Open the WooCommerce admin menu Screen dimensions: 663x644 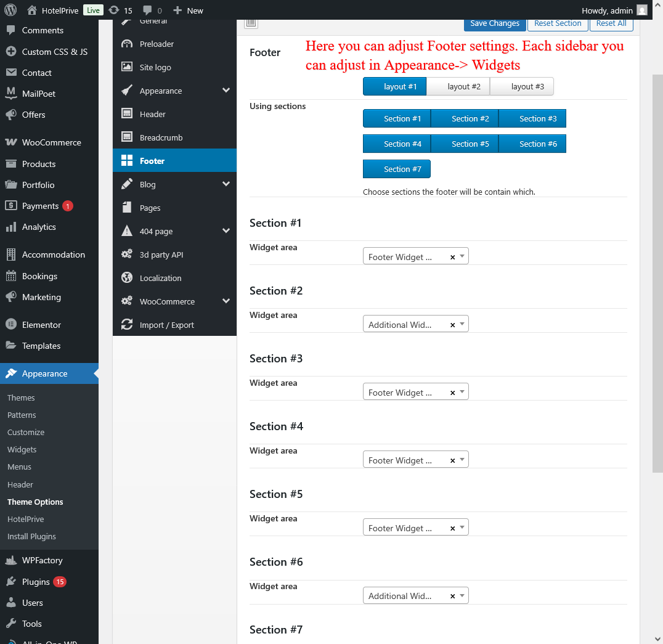51,142
